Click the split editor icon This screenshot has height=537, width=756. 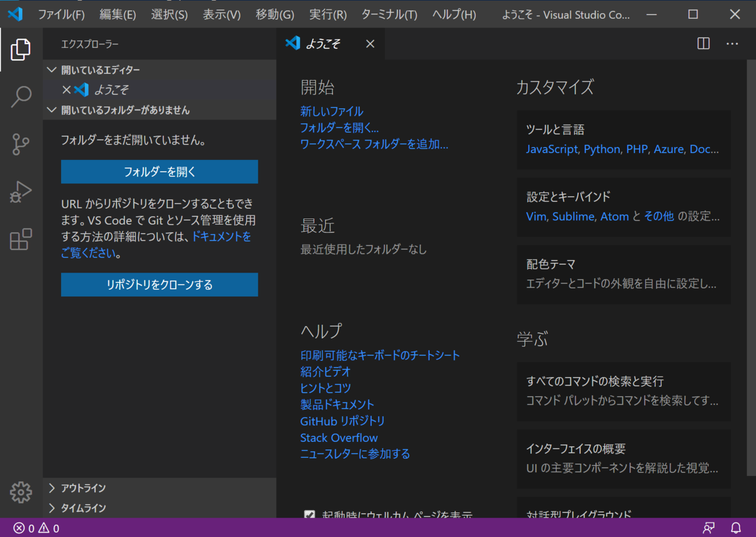click(704, 43)
